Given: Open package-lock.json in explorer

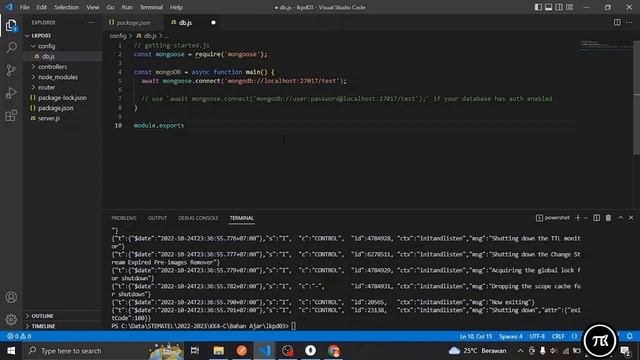Looking at the screenshot, I should [x=62, y=98].
